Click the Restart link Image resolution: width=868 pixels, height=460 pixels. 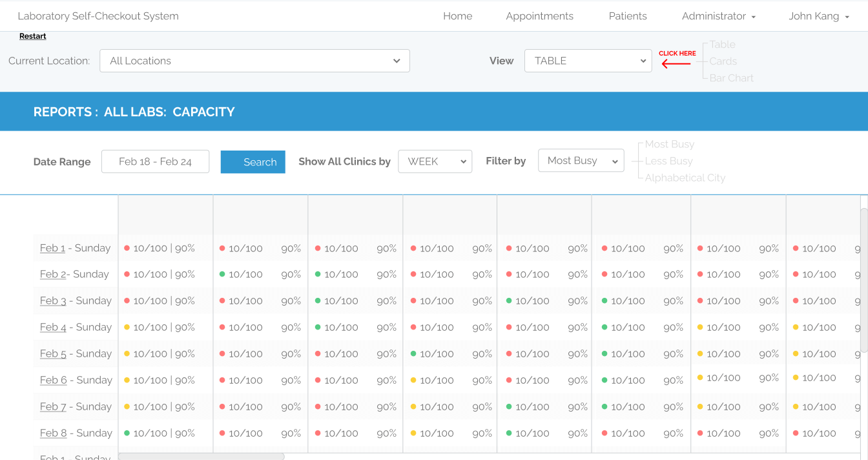click(x=32, y=36)
